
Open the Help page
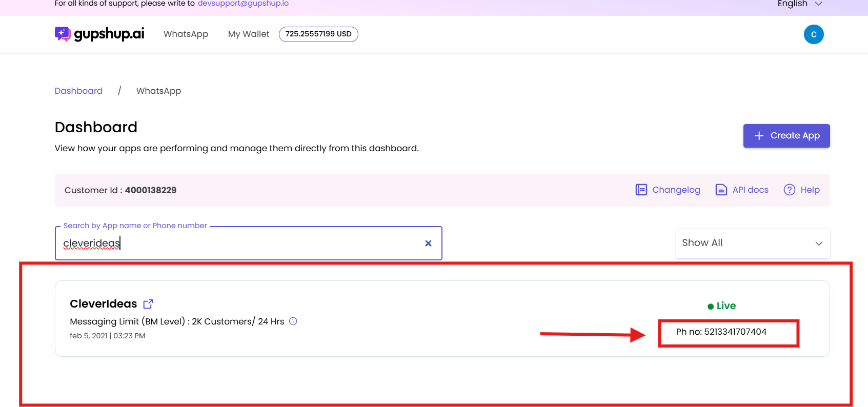(x=802, y=190)
